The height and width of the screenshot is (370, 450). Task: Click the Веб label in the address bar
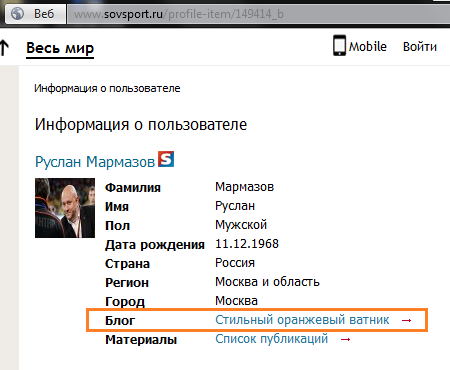pyautogui.click(x=44, y=14)
